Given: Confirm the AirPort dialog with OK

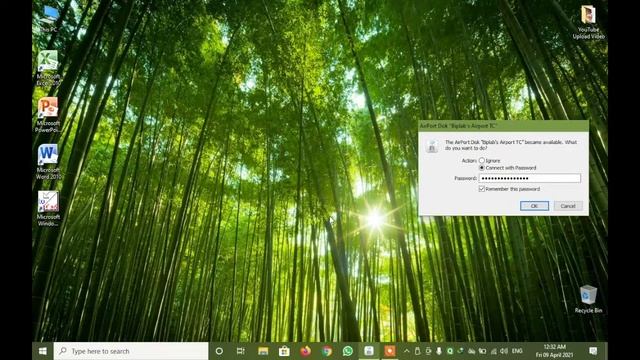Looking at the screenshot, I should coord(534,206).
